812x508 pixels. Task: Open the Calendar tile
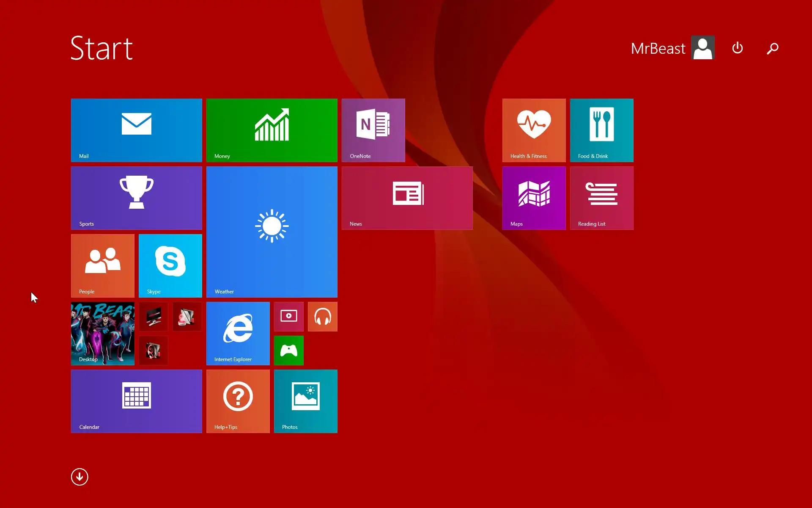136,401
